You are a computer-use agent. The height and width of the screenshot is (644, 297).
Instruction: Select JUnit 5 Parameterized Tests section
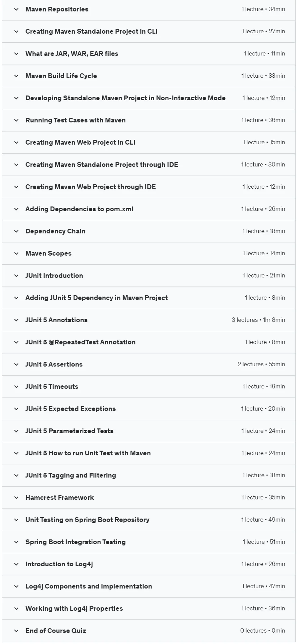pyautogui.click(x=148, y=431)
